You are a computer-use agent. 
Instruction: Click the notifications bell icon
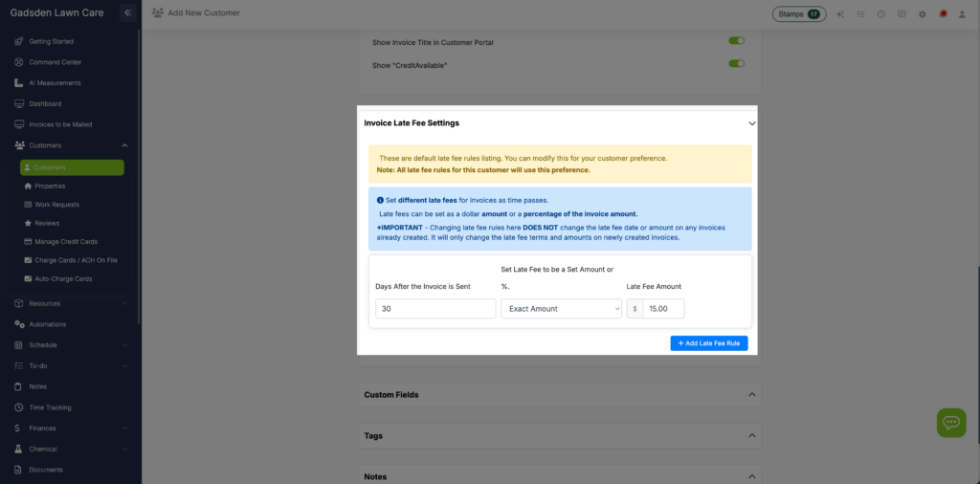click(943, 14)
